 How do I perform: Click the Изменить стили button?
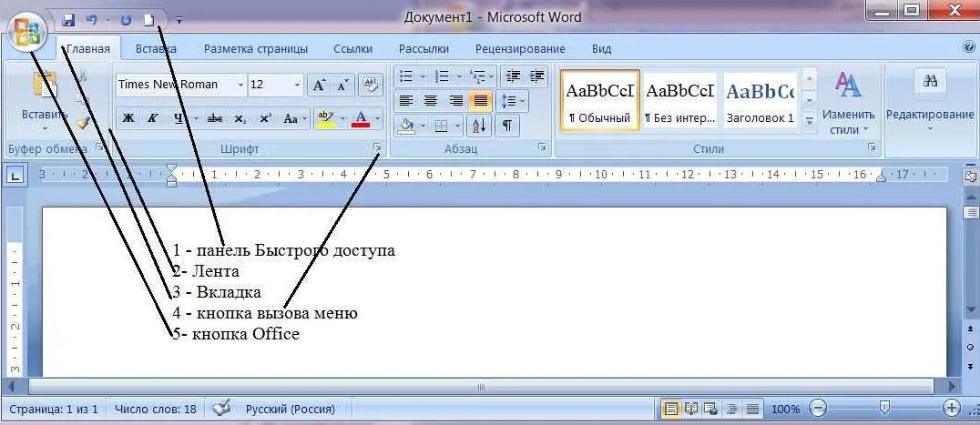pos(848,103)
